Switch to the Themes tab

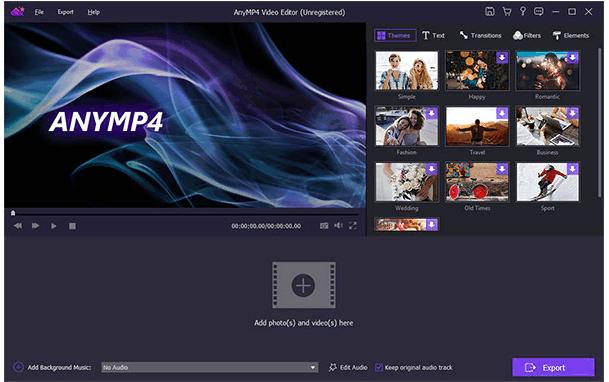coord(395,35)
